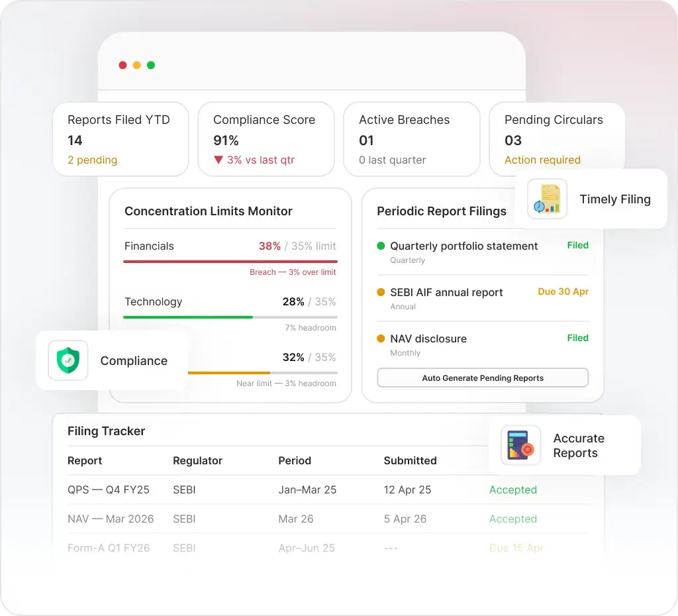This screenshot has height=616, width=678.
Task: Click the Timely Filing pie-chart document icon
Action: coord(547,199)
